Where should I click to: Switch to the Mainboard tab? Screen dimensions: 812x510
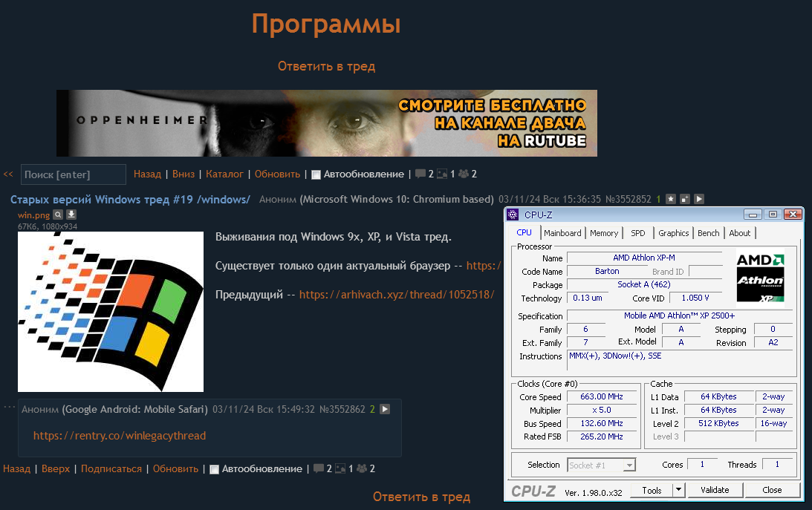563,233
